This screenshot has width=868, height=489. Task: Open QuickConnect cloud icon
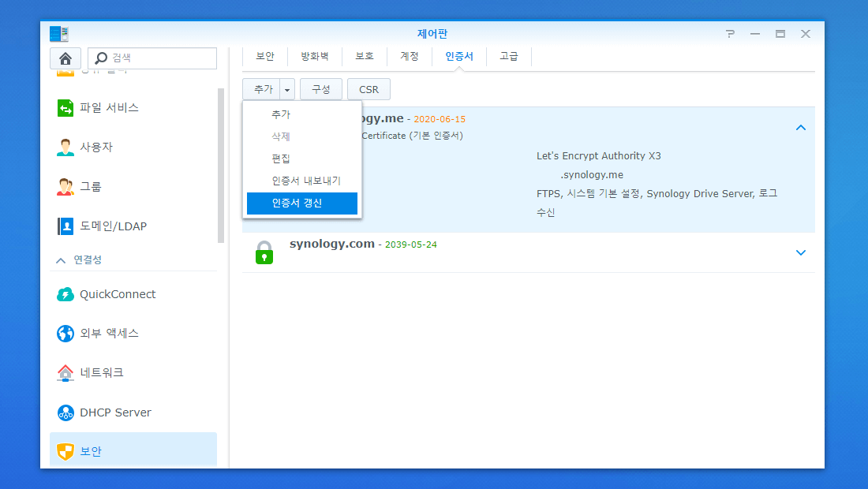coord(65,294)
